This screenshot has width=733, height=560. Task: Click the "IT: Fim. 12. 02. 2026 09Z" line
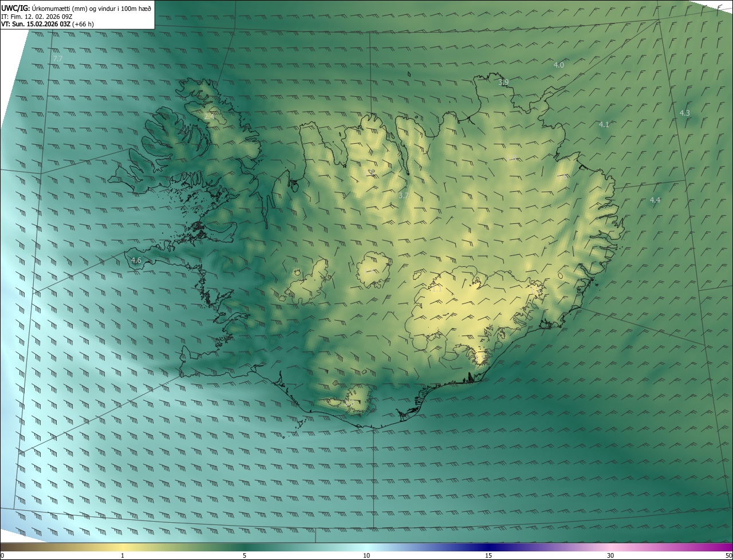[37, 16]
